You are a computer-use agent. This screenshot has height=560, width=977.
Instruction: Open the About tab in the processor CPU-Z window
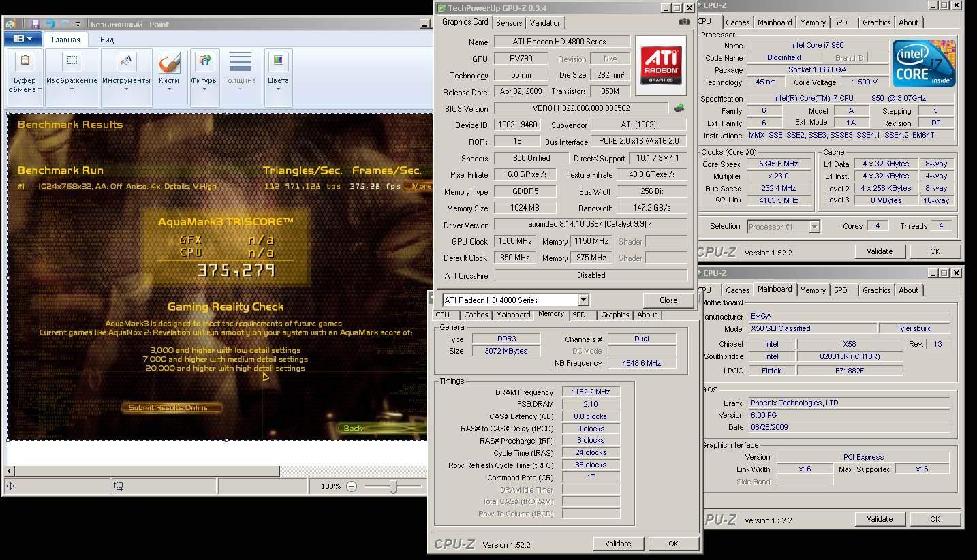[908, 22]
